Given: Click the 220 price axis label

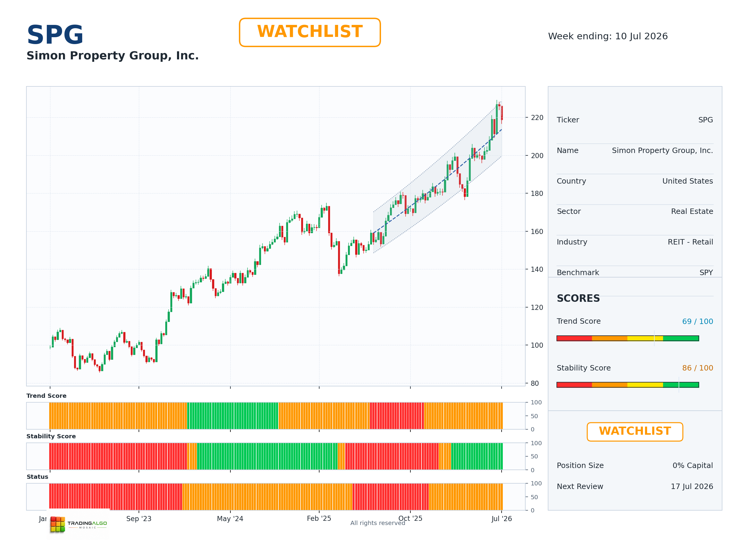Looking at the screenshot, I should 537,118.
